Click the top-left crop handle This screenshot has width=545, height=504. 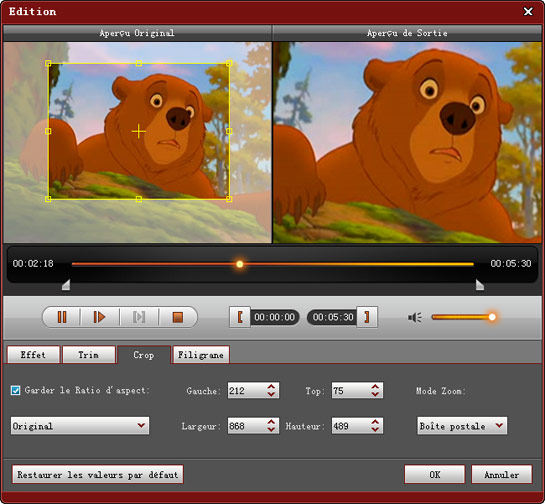point(48,63)
